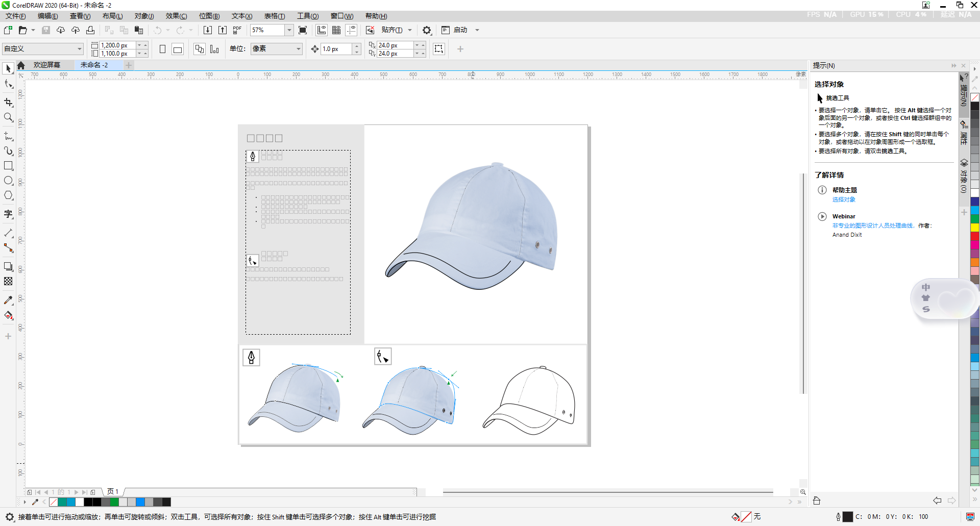Image resolution: width=980 pixels, height=526 pixels.
Task: Toggle the document grid display
Action: [335, 30]
